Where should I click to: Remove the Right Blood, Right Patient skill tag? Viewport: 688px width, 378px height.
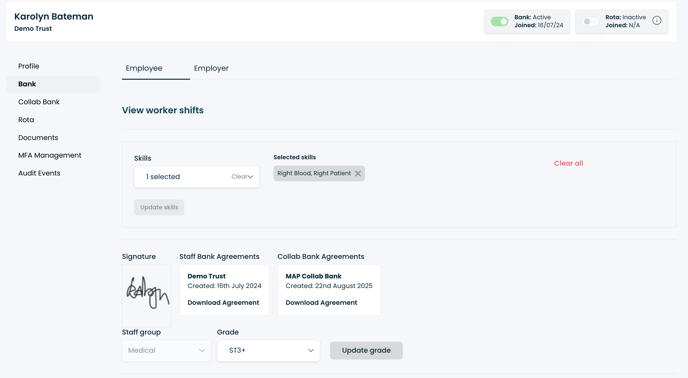(x=358, y=173)
